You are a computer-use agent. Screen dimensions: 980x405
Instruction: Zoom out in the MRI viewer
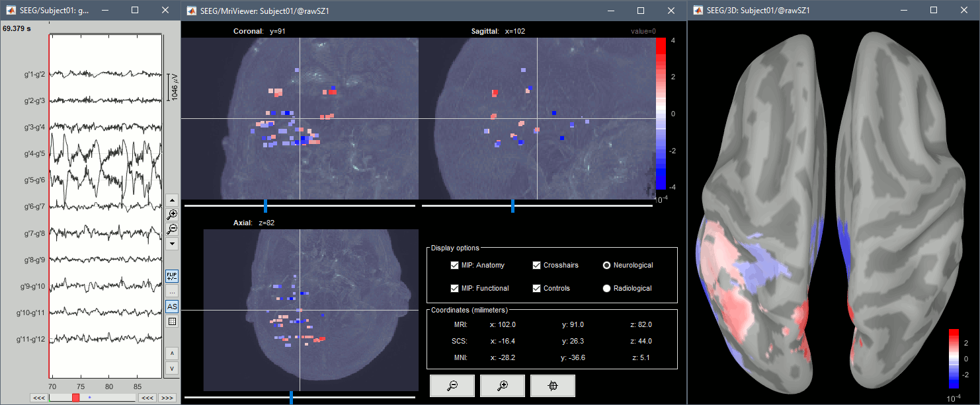click(452, 386)
